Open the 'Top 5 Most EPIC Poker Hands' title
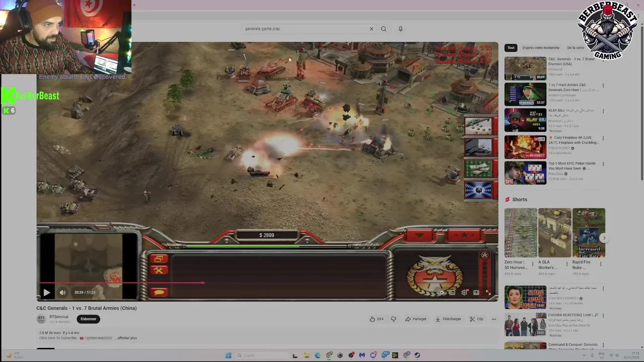Screen dimensions: 644x362 click(572, 166)
